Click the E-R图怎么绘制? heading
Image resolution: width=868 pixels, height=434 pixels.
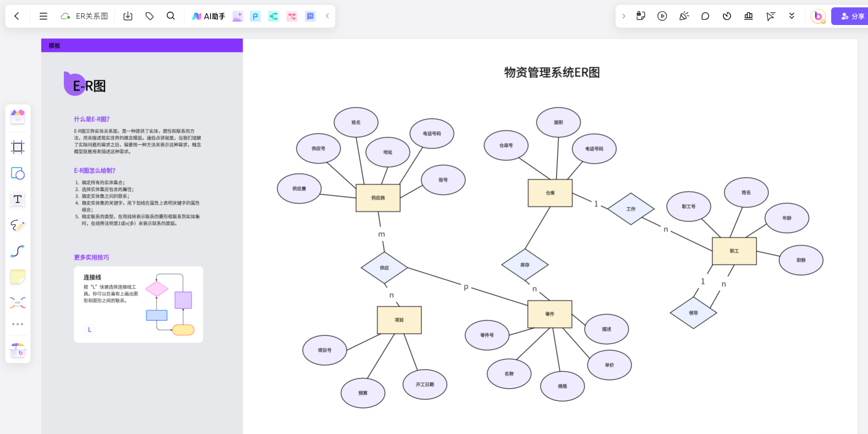(95, 171)
